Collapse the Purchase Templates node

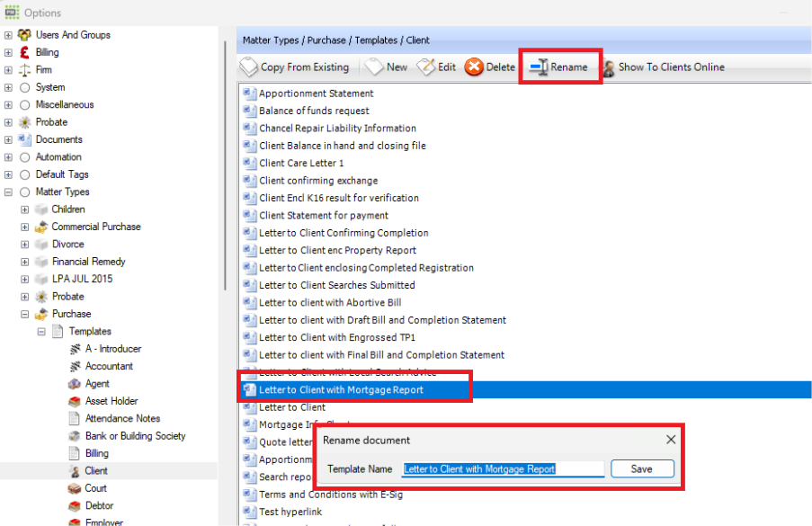(x=41, y=331)
